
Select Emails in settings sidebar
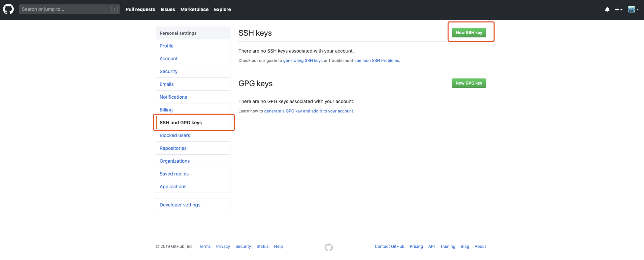pyautogui.click(x=167, y=84)
